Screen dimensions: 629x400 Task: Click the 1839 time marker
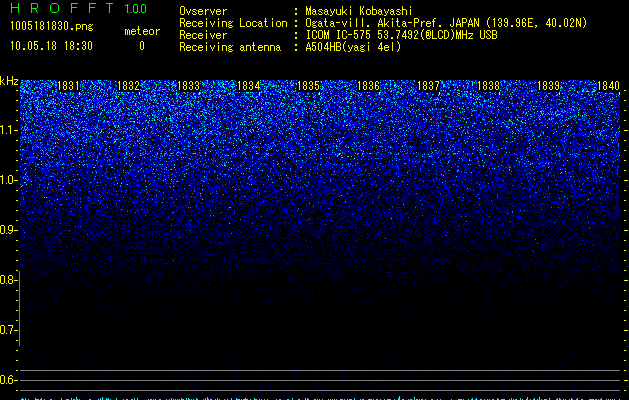tap(548, 86)
